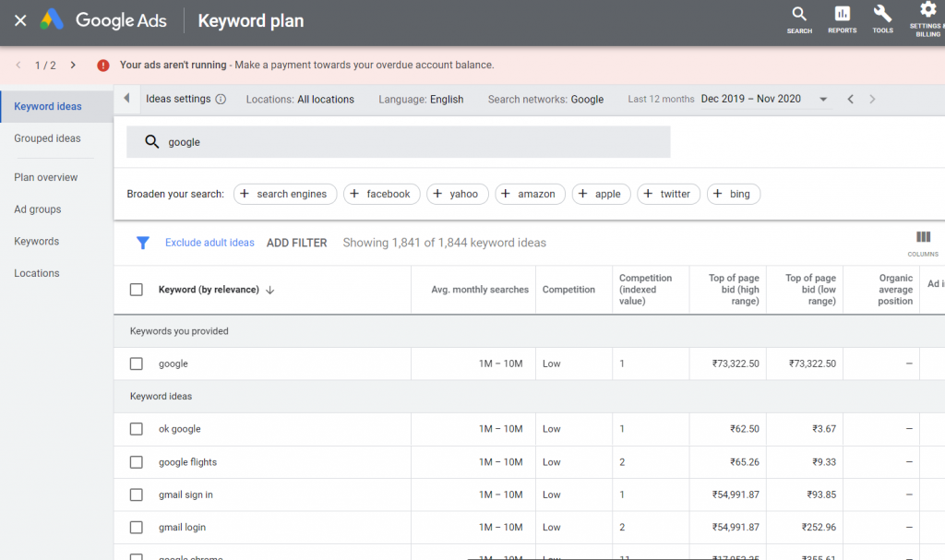The width and height of the screenshot is (945, 560).
Task: Click the Google Ads logo icon
Action: 52,19
